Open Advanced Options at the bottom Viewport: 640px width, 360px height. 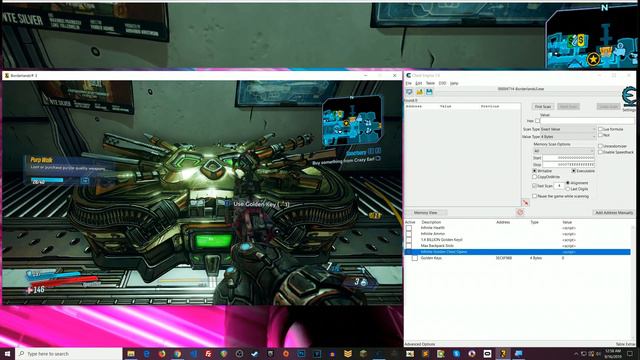pyautogui.click(x=420, y=344)
